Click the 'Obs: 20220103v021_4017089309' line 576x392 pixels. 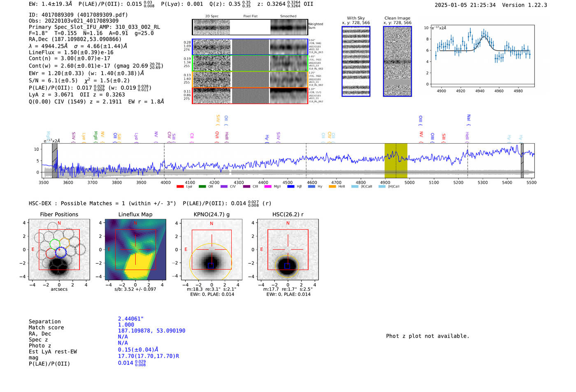click(x=74, y=21)
